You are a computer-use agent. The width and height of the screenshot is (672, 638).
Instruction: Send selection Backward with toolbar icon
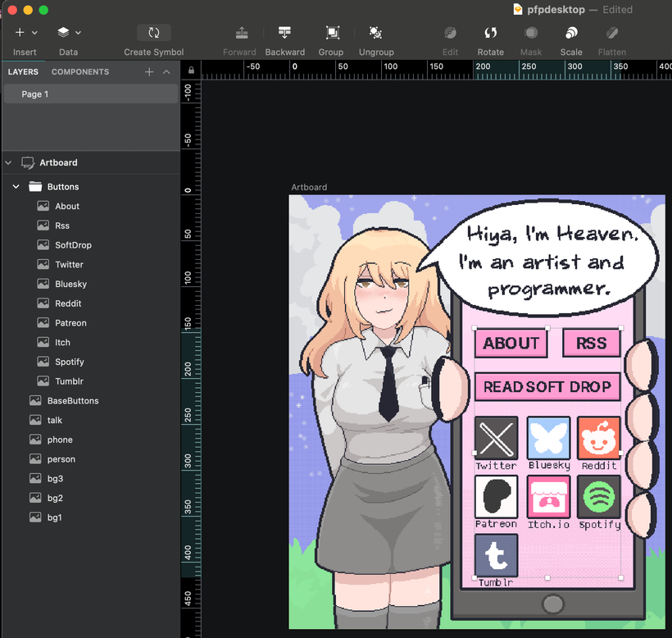[x=284, y=33]
